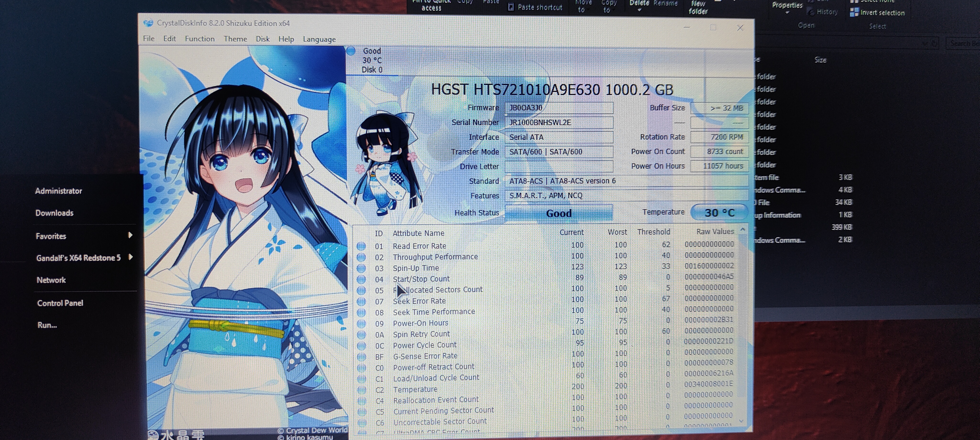
Task: Click Invert selection in Explorer ribbon
Action: [877, 12]
